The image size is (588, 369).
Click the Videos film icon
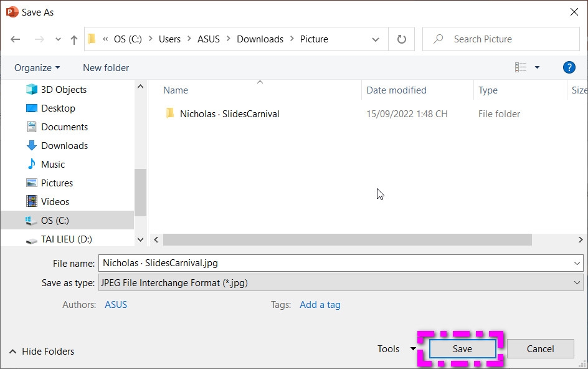32,201
